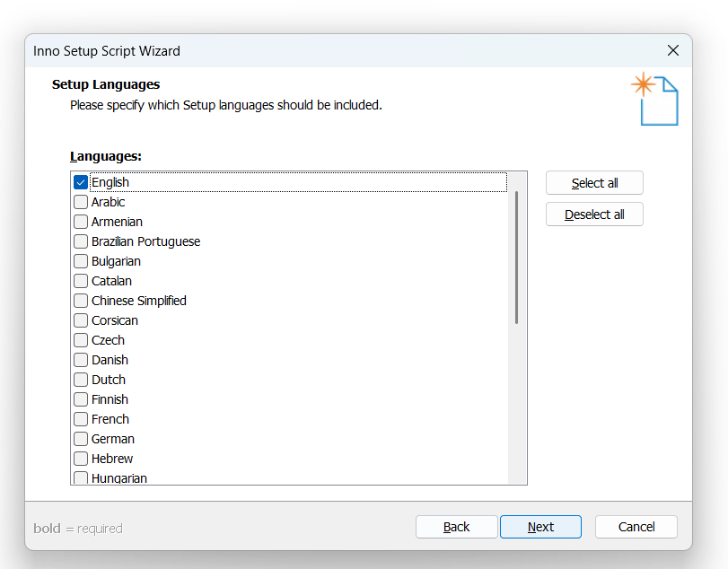Tick the Catalan language checkbox
Viewport: 728px width, 569px height.
pos(81,281)
